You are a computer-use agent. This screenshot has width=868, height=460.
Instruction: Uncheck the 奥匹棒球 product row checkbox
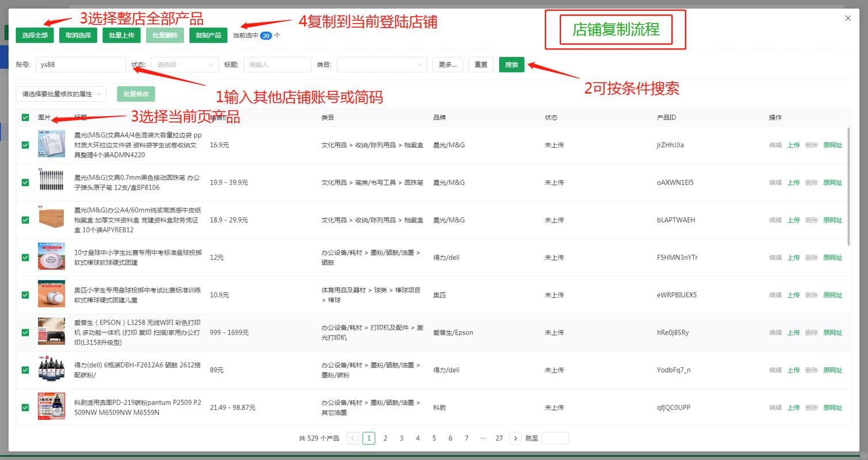(25, 294)
